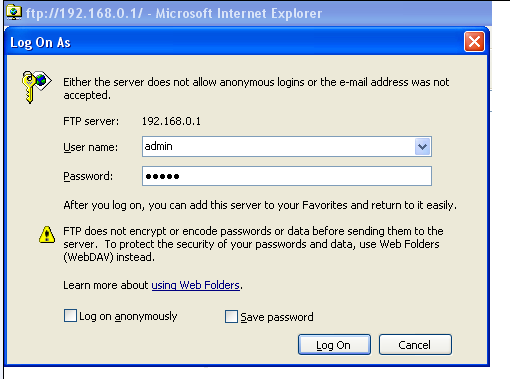Click the FTP does not encrypt warning message
Image resolution: width=510 pixels, height=379 pixels.
coord(253,244)
